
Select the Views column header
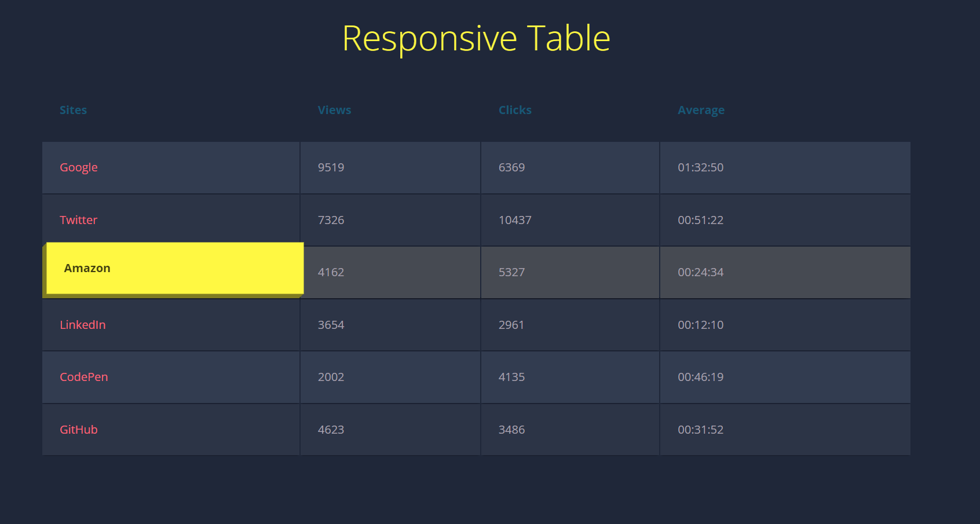(334, 110)
